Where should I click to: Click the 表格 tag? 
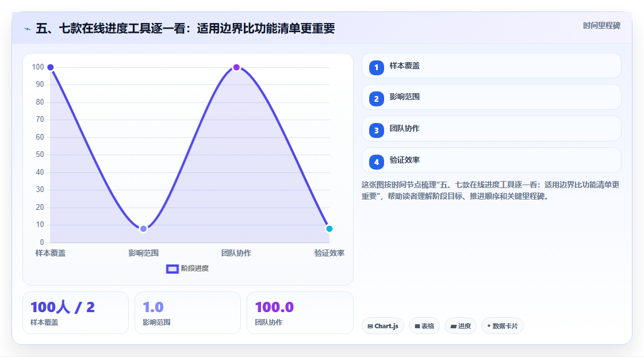424,326
